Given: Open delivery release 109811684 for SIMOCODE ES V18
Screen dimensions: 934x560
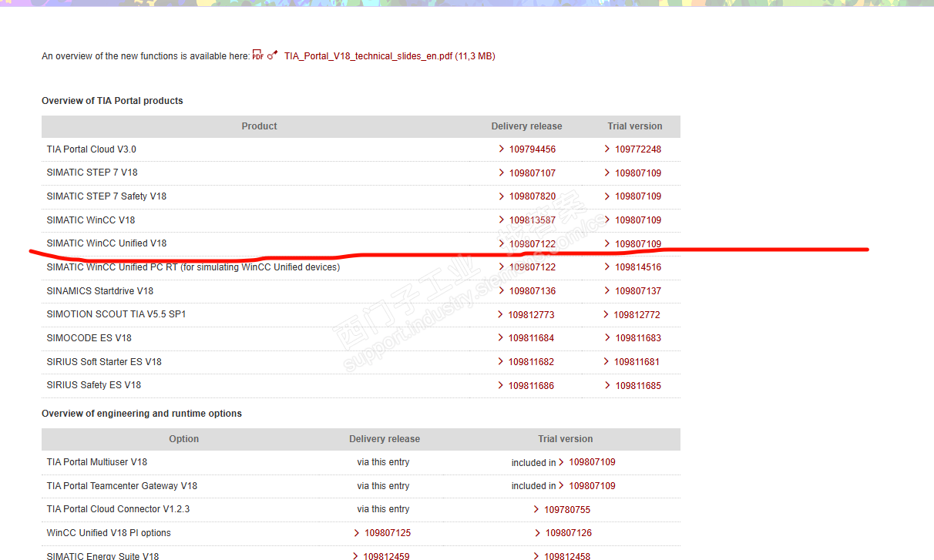Looking at the screenshot, I should pos(531,338).
